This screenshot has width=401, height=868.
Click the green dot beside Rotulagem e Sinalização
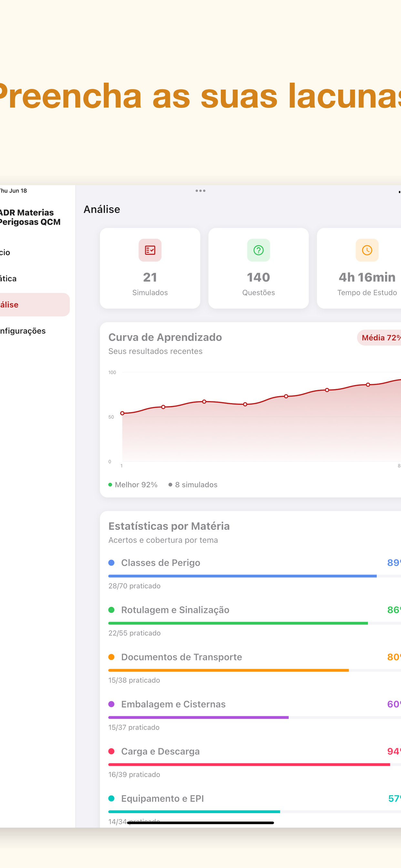111,610
